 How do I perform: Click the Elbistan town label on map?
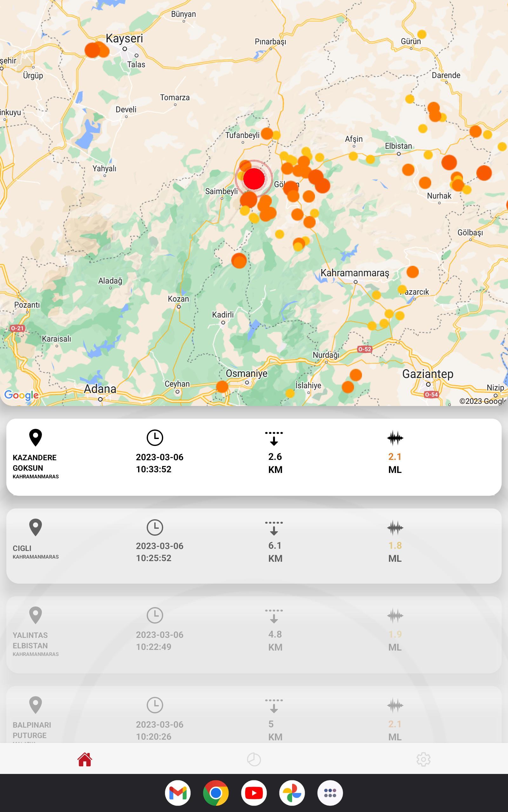click(398, 146)
